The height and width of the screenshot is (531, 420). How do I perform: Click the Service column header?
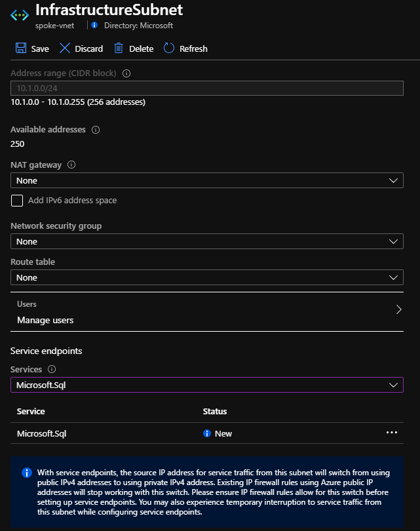coord(31,411)
